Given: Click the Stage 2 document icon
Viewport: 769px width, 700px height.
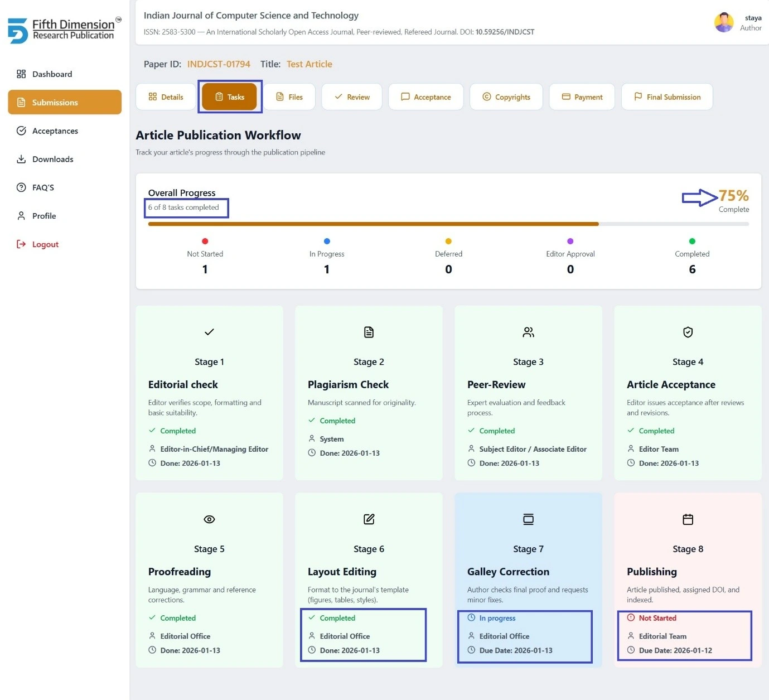Looking at the screenshot, I should pos(369,332).
